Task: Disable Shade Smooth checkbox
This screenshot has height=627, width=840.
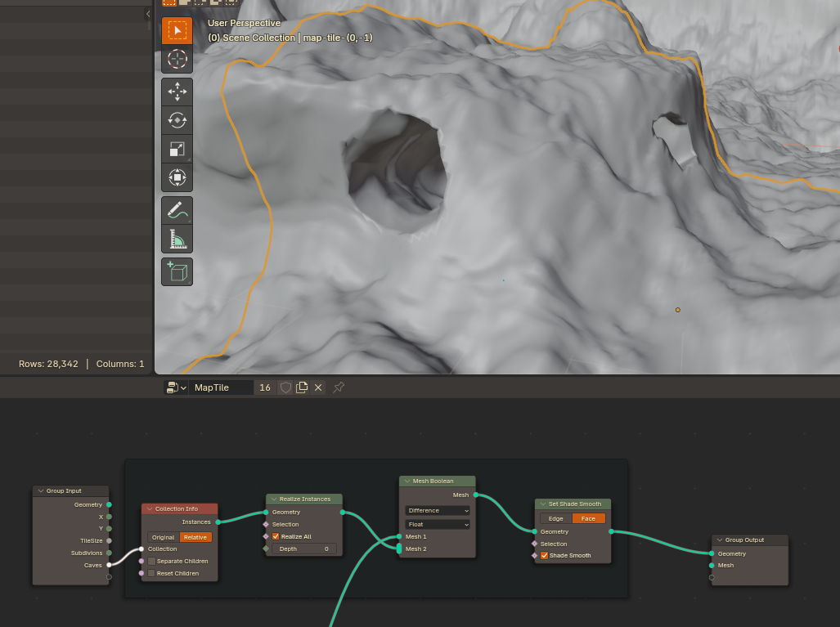Action: [x=544, y=555]
